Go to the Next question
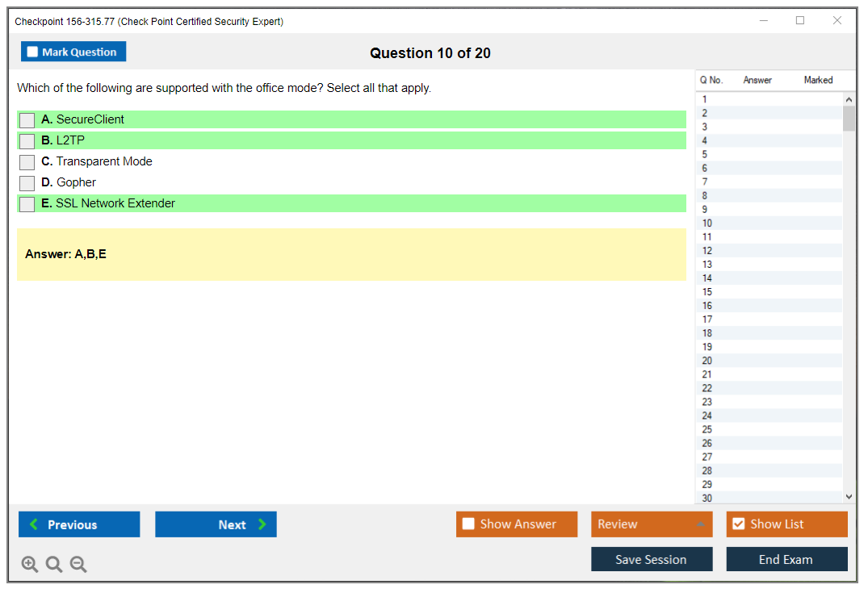Image resolution: width=868 pixels, height=593 pixels. coord(216,524)
